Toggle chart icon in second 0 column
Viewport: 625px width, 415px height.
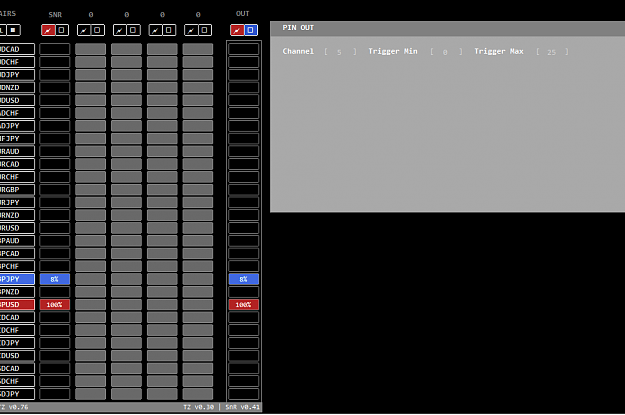pos(120,30)
